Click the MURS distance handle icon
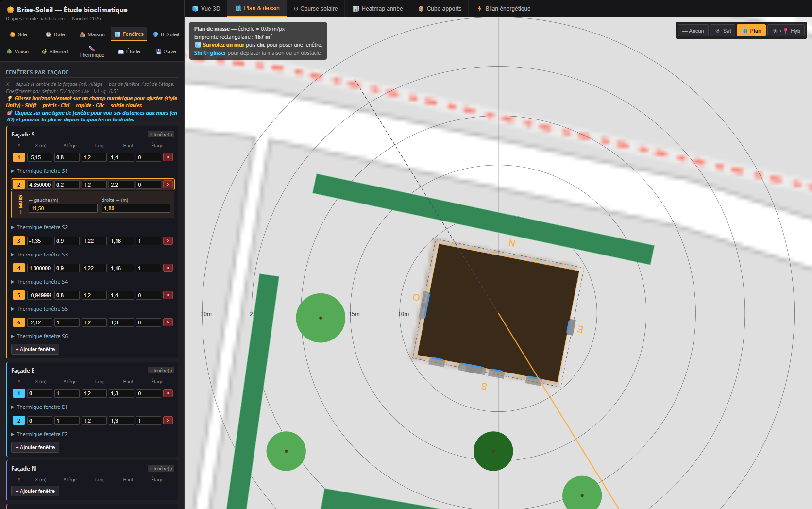This screenshot has width=812, height=509. (x=20, y=204)
